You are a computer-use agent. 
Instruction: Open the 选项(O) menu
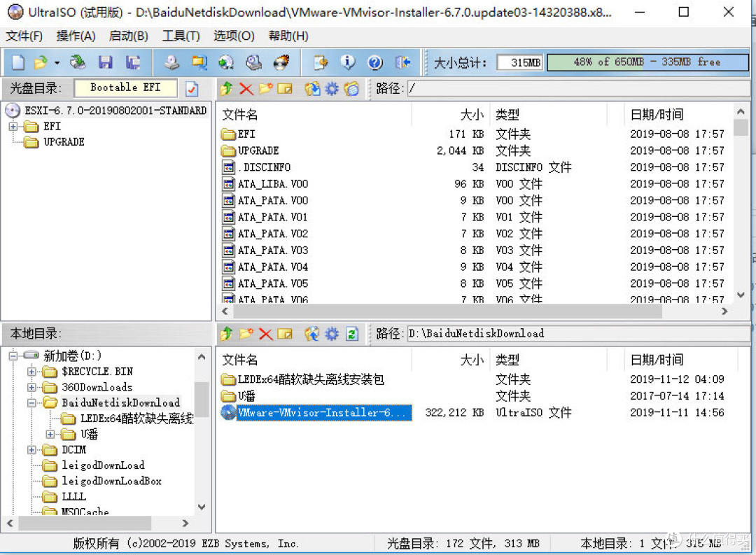coord(233,36)
